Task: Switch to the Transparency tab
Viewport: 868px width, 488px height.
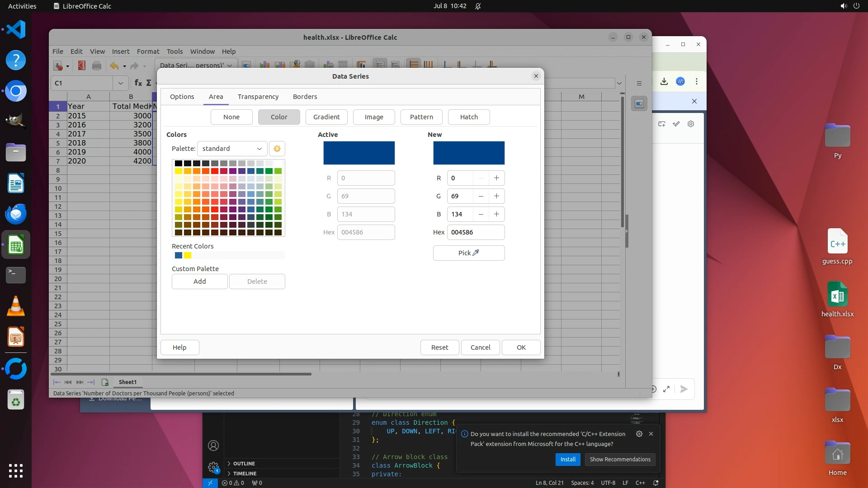Action: (258, 97)
